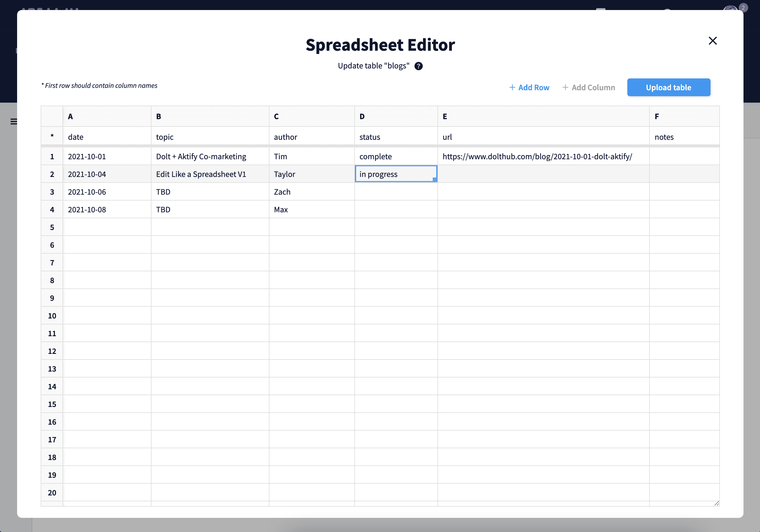Select row header 2
The image size is (760, 532).
coord(52,174)
